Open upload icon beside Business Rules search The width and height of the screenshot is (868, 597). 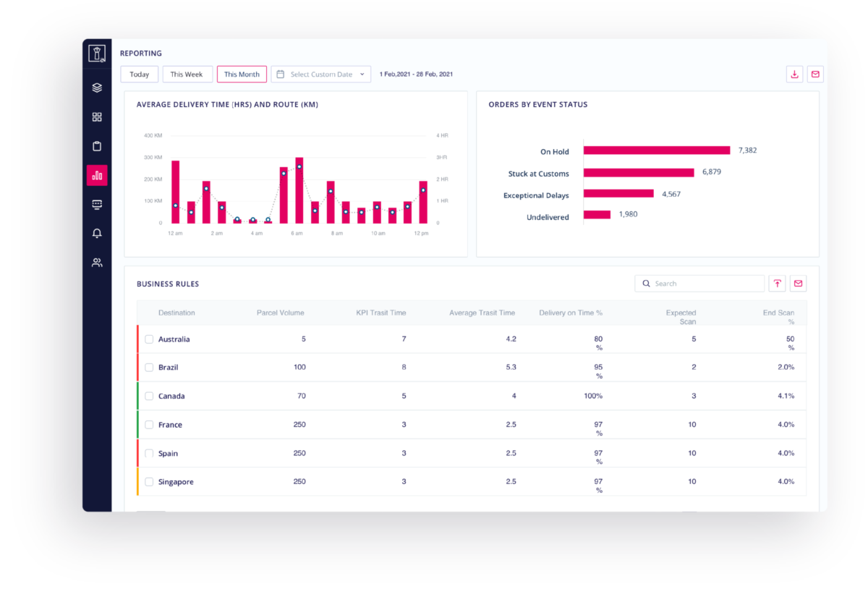coord(777,283)
